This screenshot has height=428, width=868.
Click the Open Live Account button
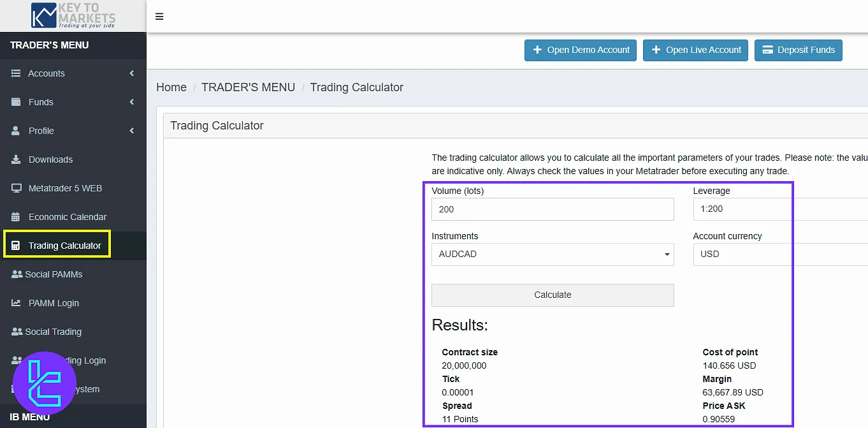click(x=696, y=50)
